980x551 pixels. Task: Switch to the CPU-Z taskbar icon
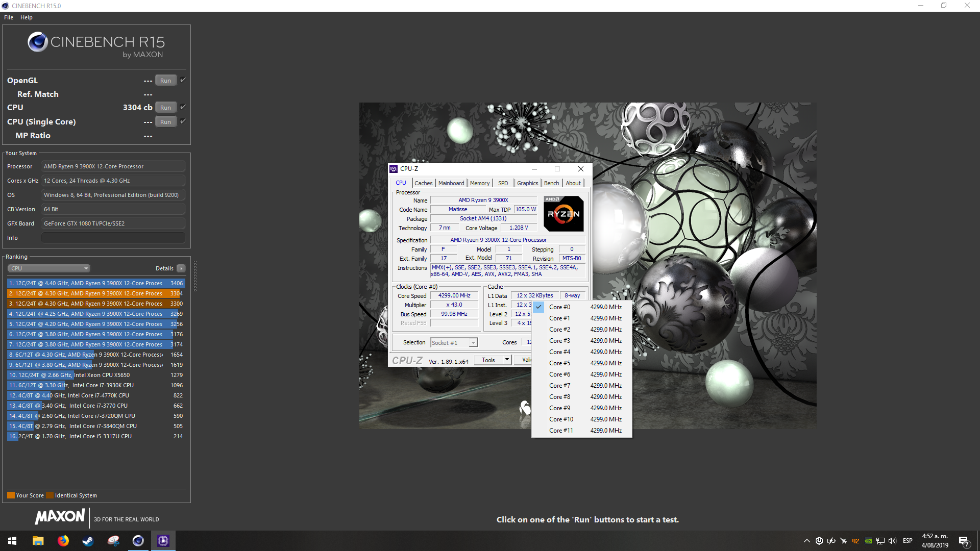coord(163,541)
